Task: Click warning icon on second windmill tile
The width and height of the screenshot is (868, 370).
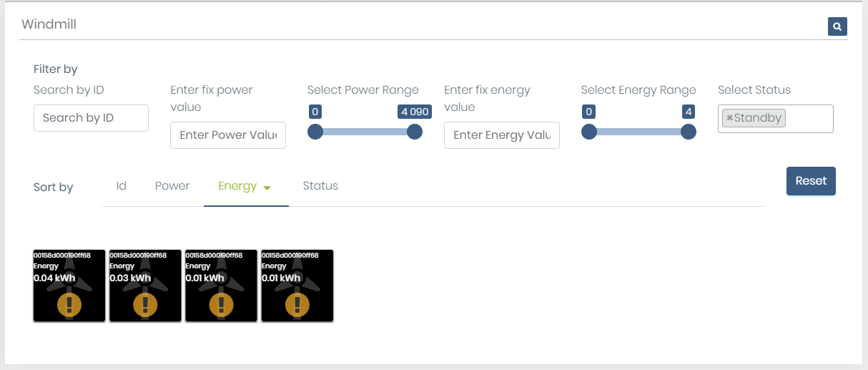Action: [145, 304]
